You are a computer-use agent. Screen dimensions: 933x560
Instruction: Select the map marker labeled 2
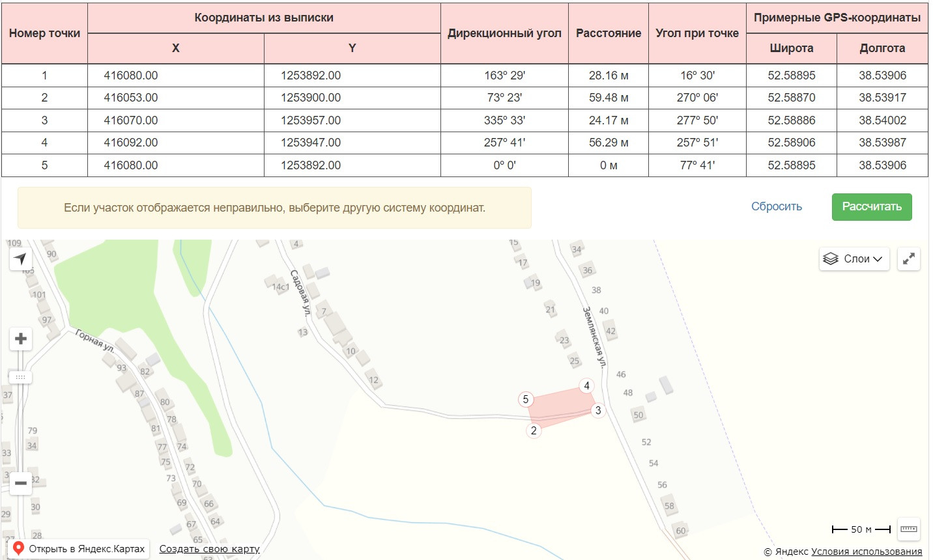534,430
